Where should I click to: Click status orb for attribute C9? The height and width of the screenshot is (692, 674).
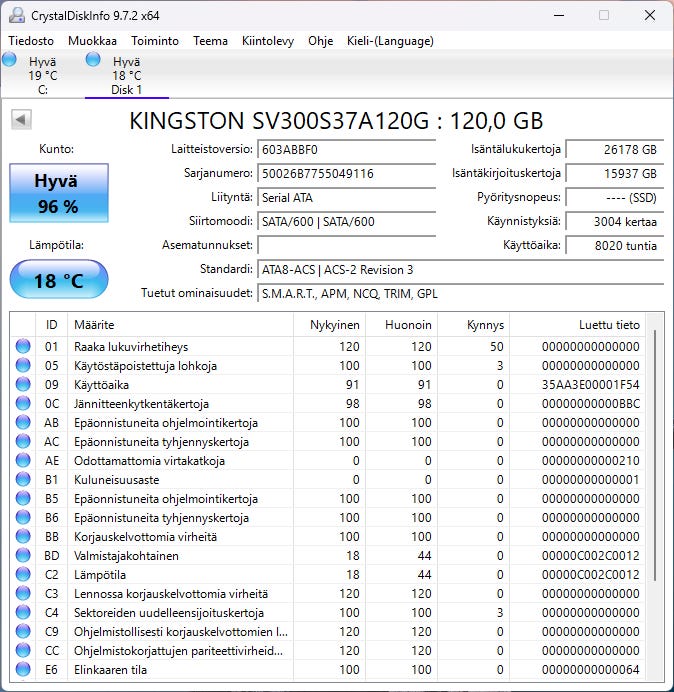coord(23,631)
